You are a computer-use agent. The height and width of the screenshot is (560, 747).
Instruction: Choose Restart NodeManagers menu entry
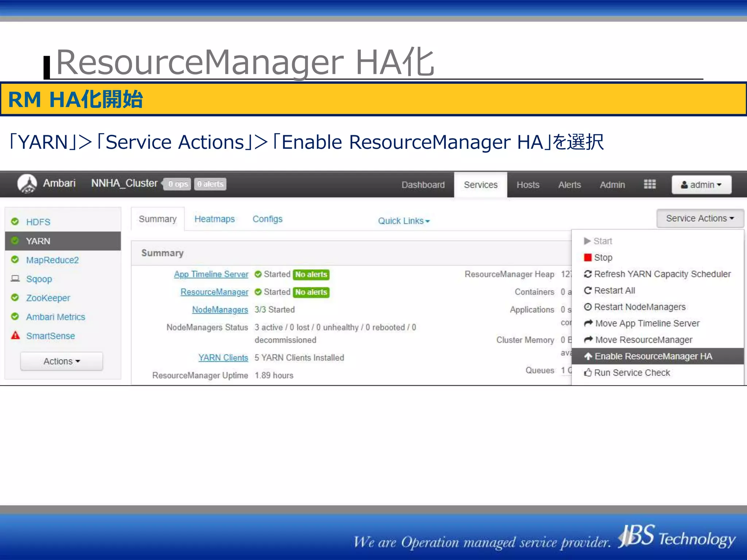658,307
